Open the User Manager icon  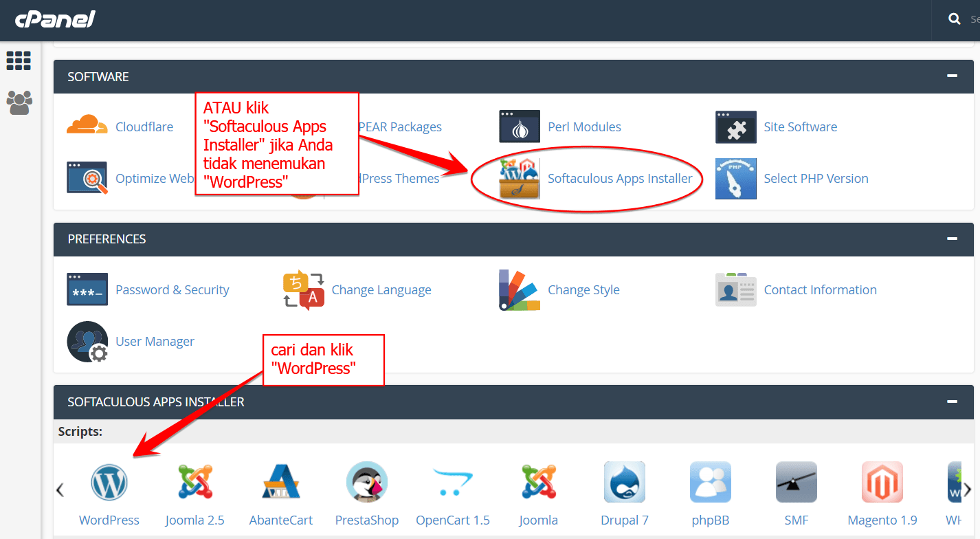pos(87,342)
